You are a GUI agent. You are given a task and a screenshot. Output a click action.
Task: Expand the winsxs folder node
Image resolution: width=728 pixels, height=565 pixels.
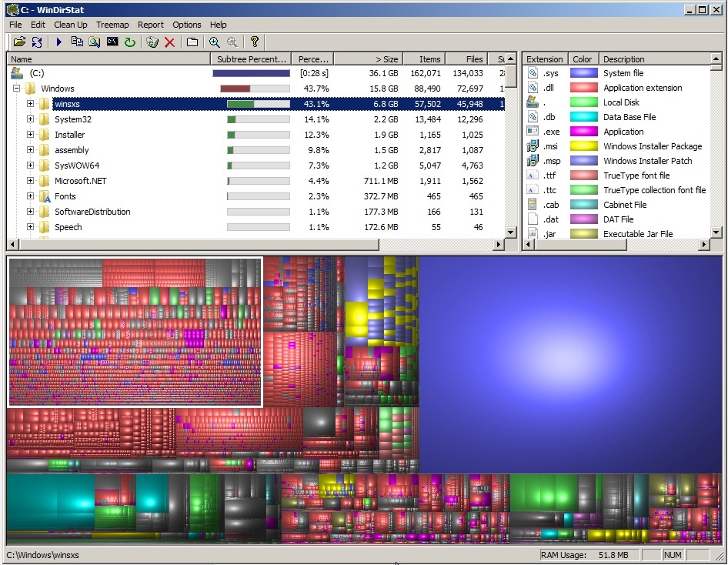30,103
